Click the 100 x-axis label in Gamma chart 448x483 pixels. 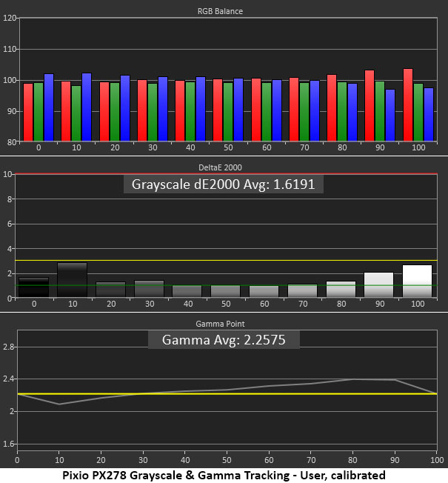click(437, 460)
